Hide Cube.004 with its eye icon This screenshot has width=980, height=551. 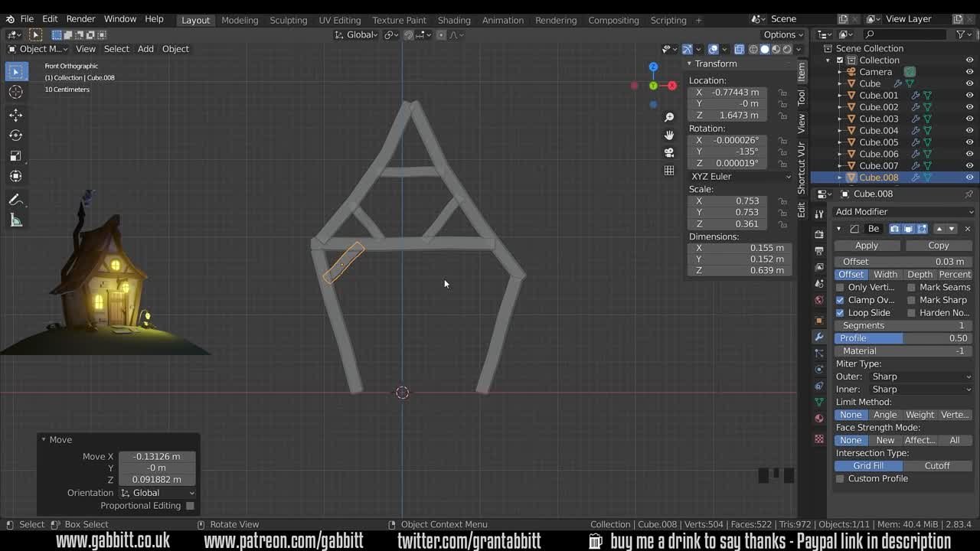pyautogui.click(x=969, y=130)
